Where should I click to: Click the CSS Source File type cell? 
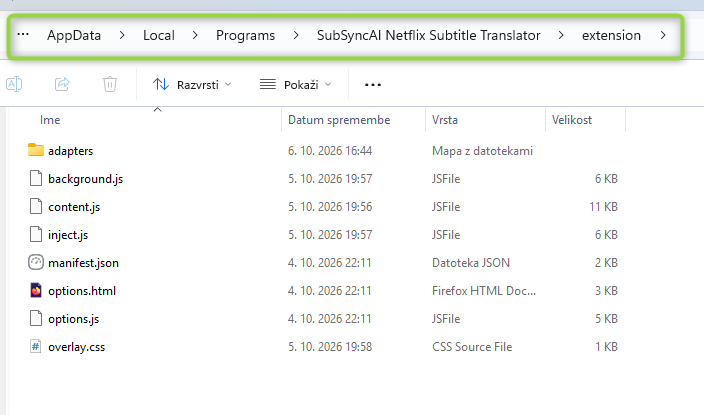click(x=472, y=347)
